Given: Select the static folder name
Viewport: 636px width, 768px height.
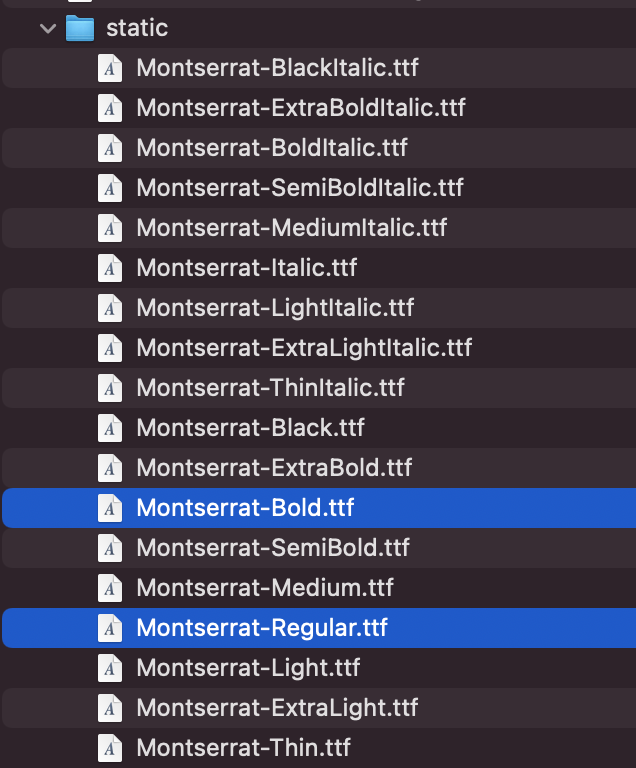Looking at the screenshot, I should pos(137,28).
